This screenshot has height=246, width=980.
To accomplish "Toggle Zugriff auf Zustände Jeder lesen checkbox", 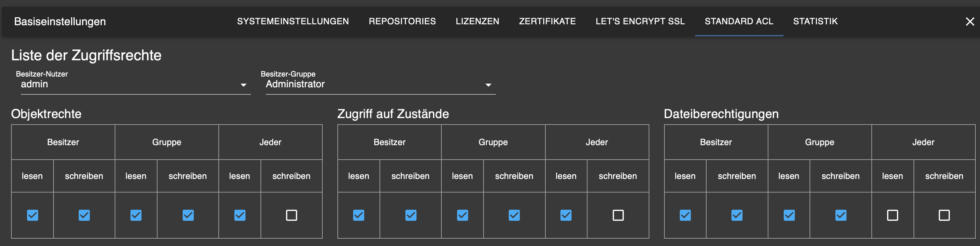I will (x=566, y=215).
